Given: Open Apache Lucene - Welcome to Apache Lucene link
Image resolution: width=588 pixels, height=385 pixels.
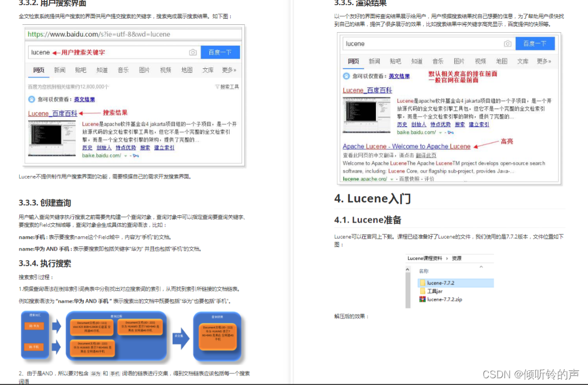Looking at the screenshot, I should click(x=406, y=147).
